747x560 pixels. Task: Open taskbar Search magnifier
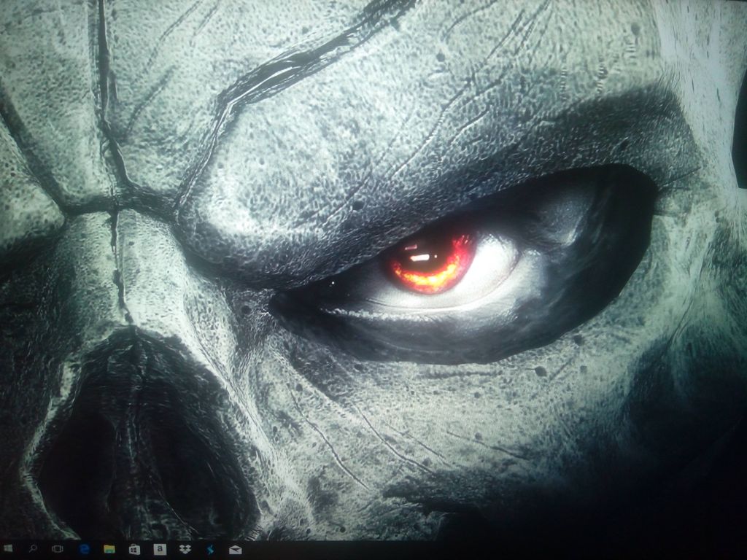pos(33,549)
